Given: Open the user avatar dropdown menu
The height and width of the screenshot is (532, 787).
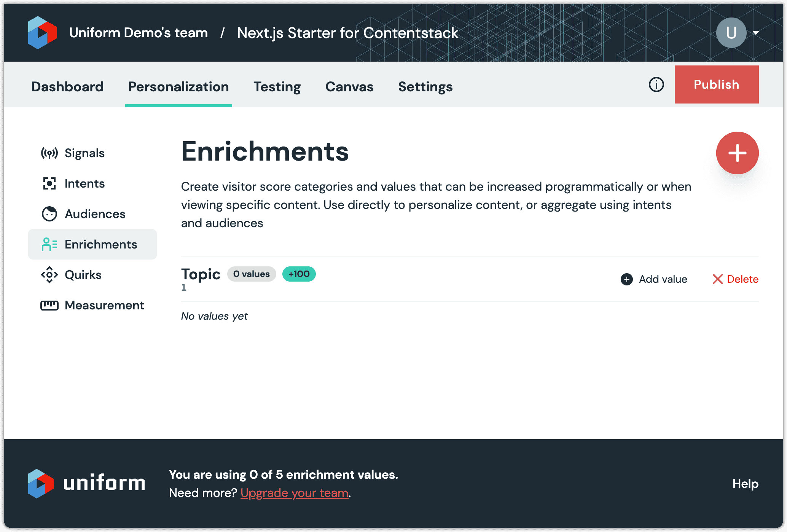Looking at the screenshot, I should point(731,33).
